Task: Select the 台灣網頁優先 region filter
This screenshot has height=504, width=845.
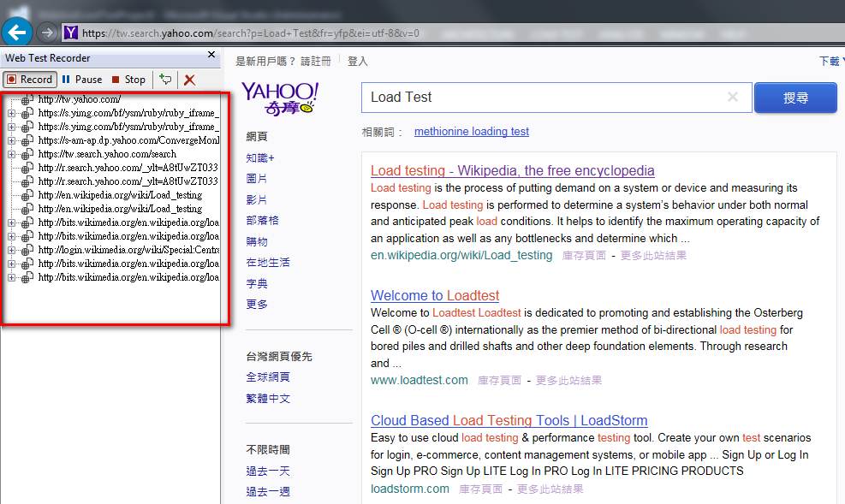Action: click(x=279, y=357)
